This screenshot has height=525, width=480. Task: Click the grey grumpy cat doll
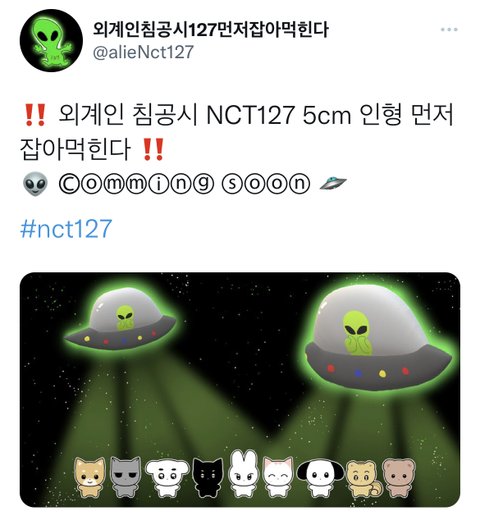coord(125,477)
